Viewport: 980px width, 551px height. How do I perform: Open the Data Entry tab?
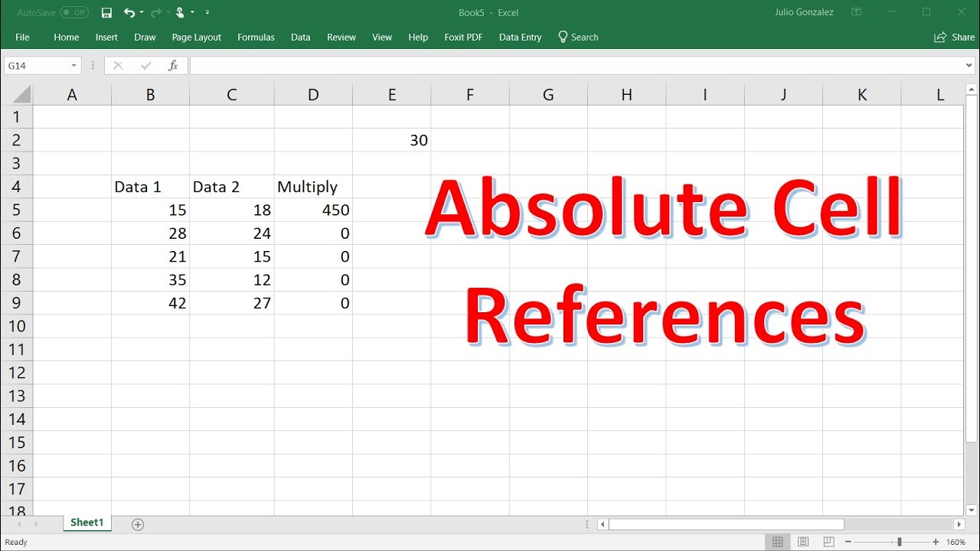click(x=520, y=37)
